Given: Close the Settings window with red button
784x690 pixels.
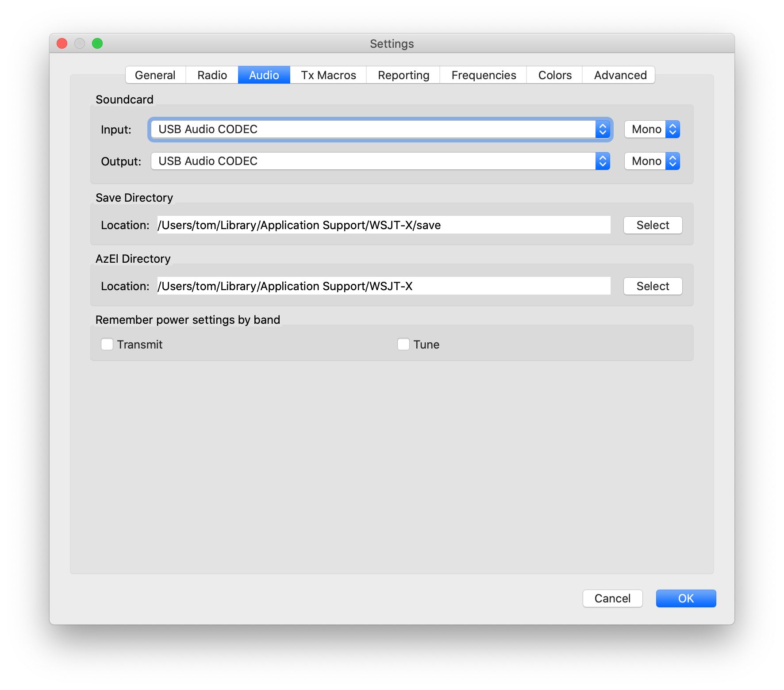Looking at the screenshot, I should 62,43.
